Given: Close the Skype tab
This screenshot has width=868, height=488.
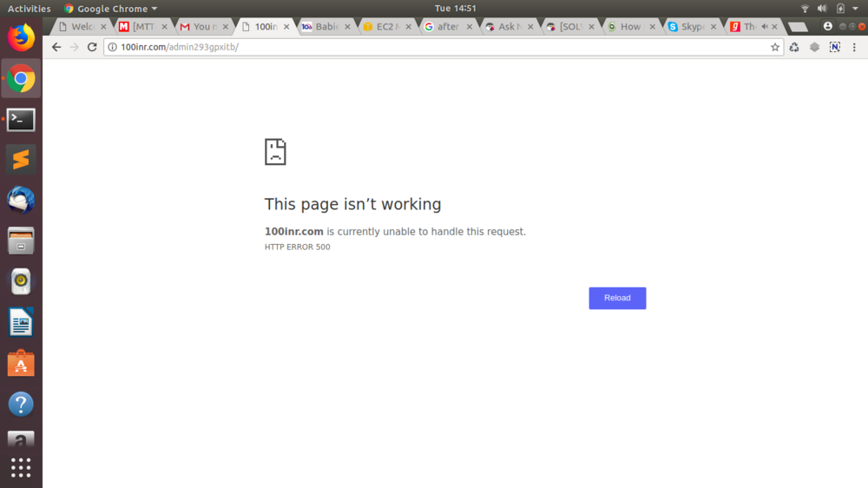Looking at the screenshot, I should click(713, 27).
